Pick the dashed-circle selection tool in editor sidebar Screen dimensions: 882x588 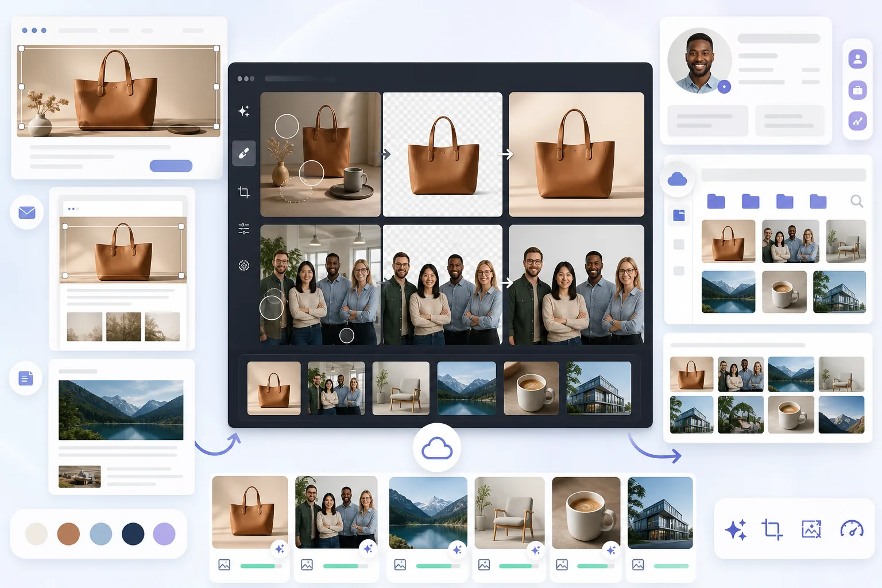244,265
